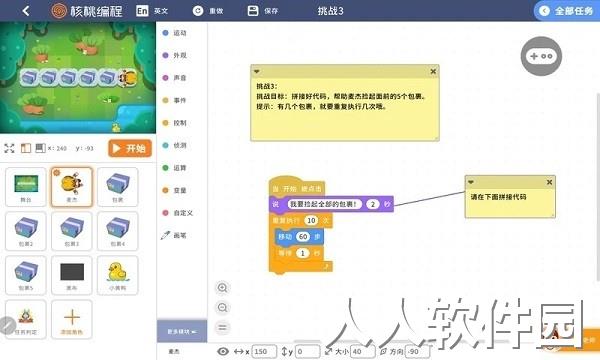This screenshot has height=360, width=600.
Task: Select the 舞台 stage thumbnail
Action: click(26, 187)
